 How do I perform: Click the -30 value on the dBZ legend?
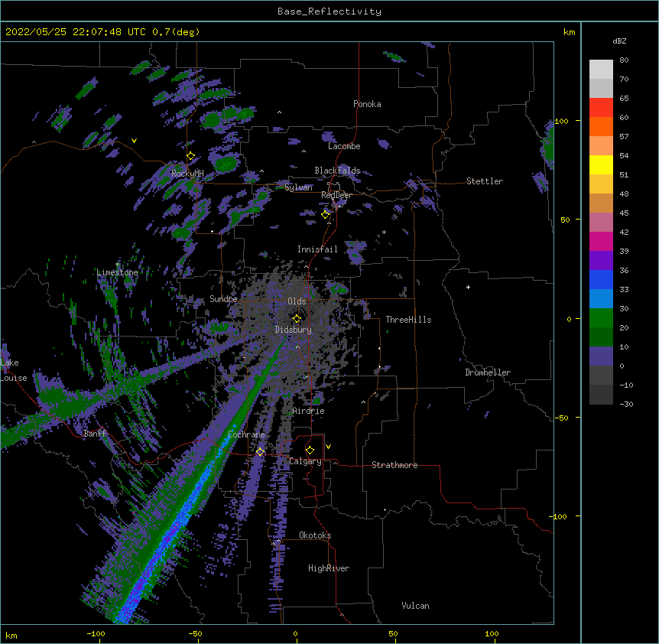[x=626, y=404]
